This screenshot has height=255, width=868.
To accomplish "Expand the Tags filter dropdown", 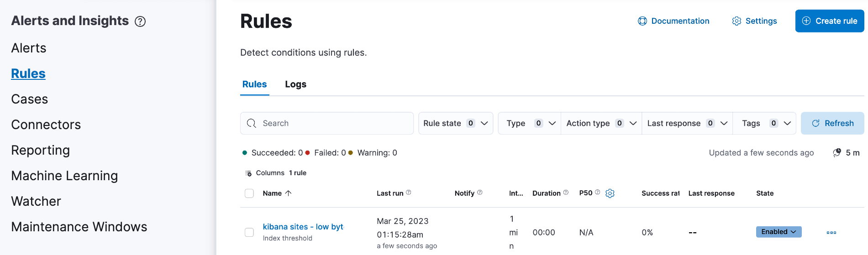I will tap(765, 123).
